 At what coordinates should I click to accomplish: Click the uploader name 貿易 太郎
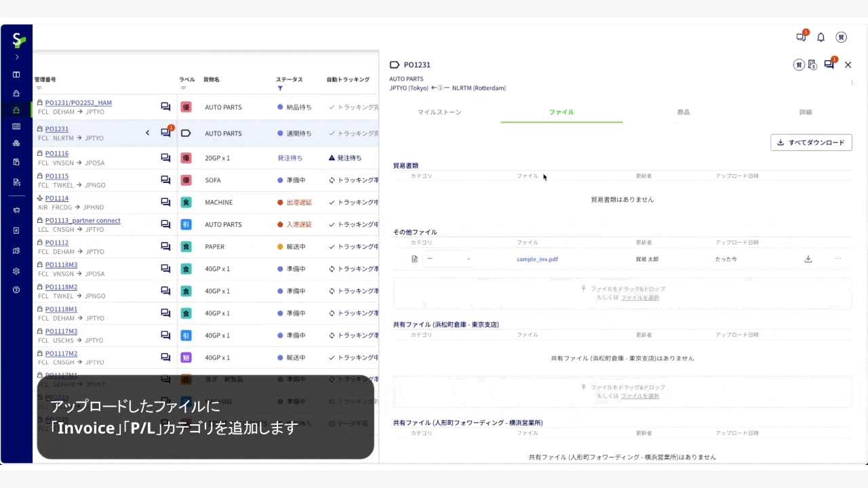647,259
